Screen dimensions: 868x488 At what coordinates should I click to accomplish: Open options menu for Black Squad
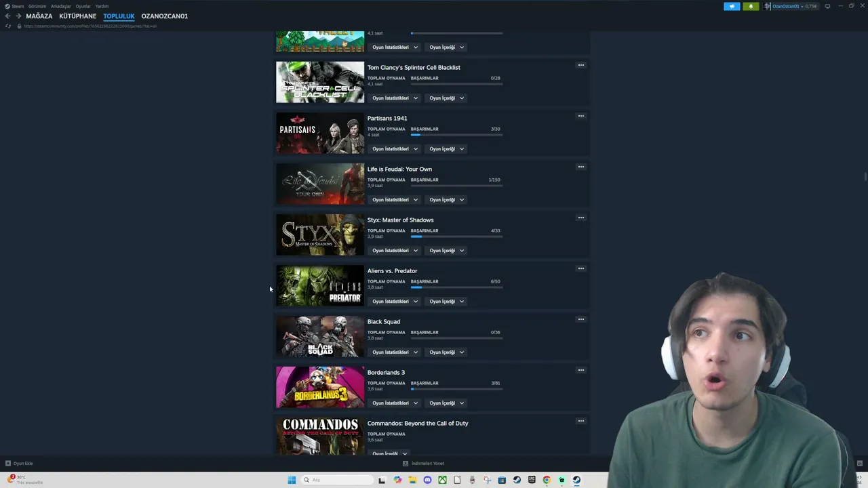[x=580, y=319]
